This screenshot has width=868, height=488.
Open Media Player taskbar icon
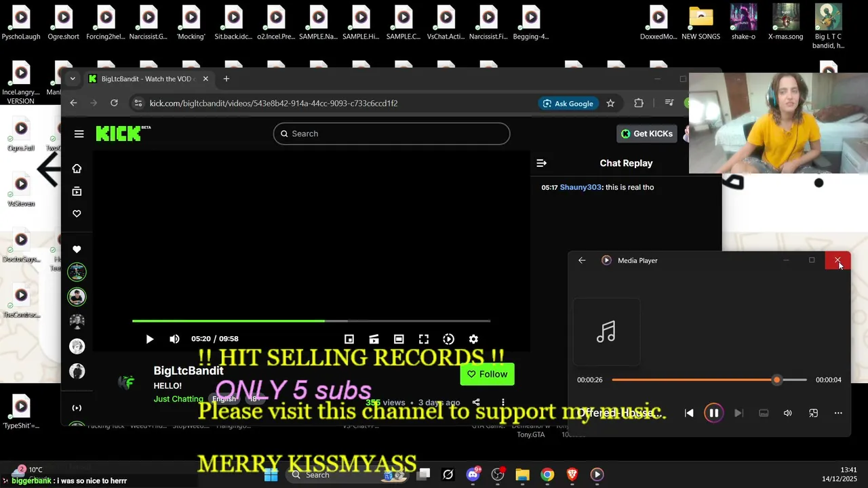597,474
